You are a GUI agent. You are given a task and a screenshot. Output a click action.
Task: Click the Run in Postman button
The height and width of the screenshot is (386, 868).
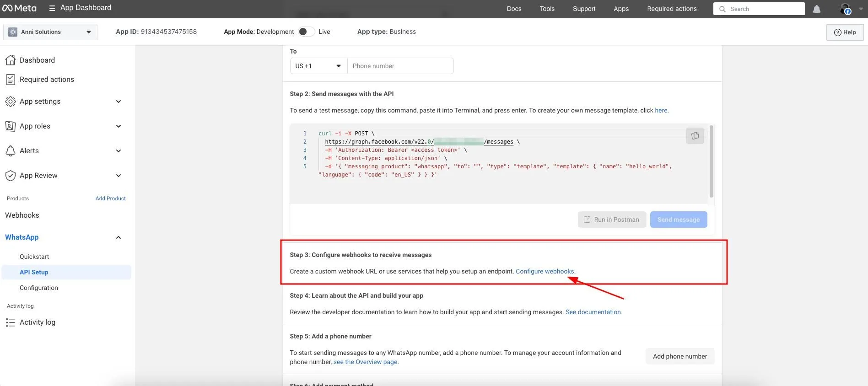tap(612, 220)
